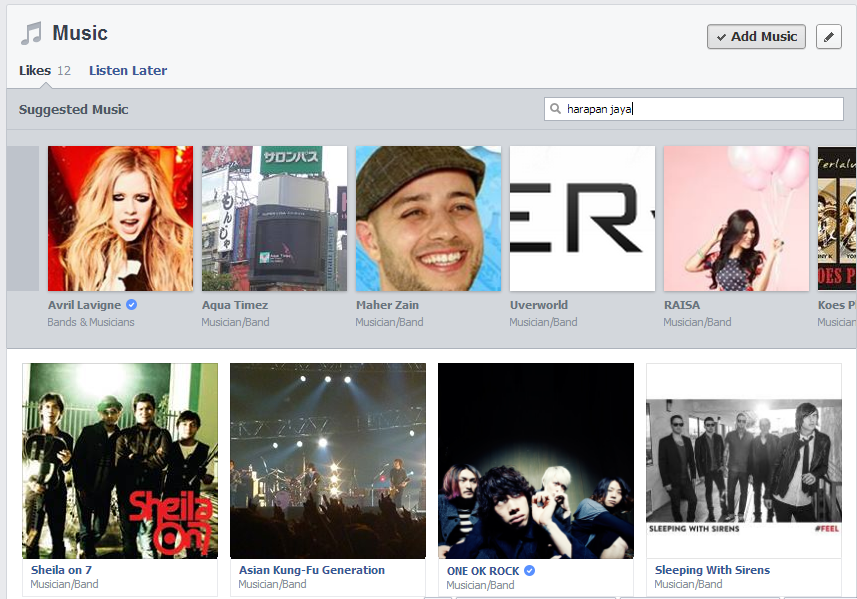Click ONE OK ROCK's verified badge
This screenshot has width=857, height=599.
pos(529,571)
